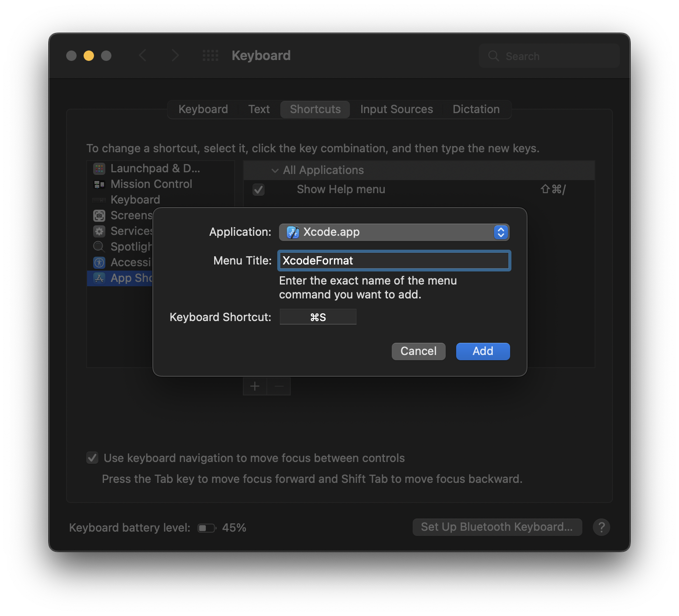Screen dimensions: 679x616
Task: Select the Show Help menu shortcut row
Action: [419, 190]
